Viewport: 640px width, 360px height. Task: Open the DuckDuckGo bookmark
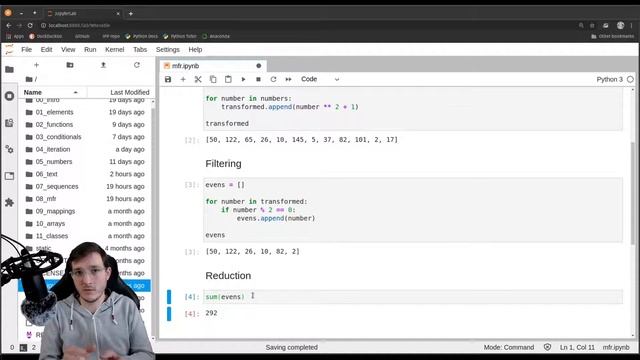pos(46,36)
